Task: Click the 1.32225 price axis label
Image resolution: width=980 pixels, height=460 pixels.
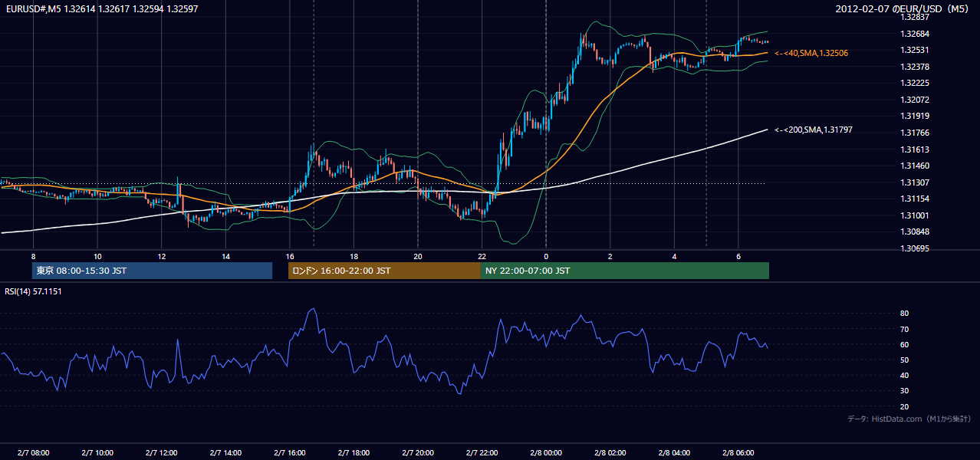Action: (x=916, y=84)
